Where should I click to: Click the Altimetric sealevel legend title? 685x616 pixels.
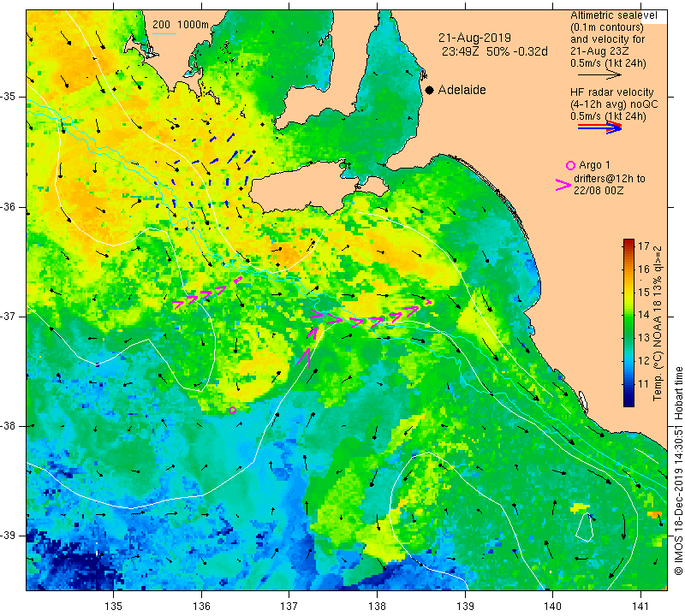(613, 15)
